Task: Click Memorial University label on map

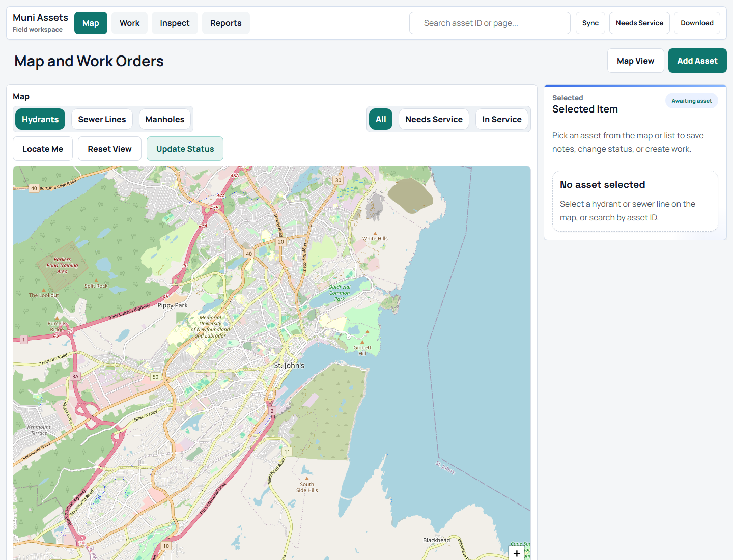Action: (210, 326)
